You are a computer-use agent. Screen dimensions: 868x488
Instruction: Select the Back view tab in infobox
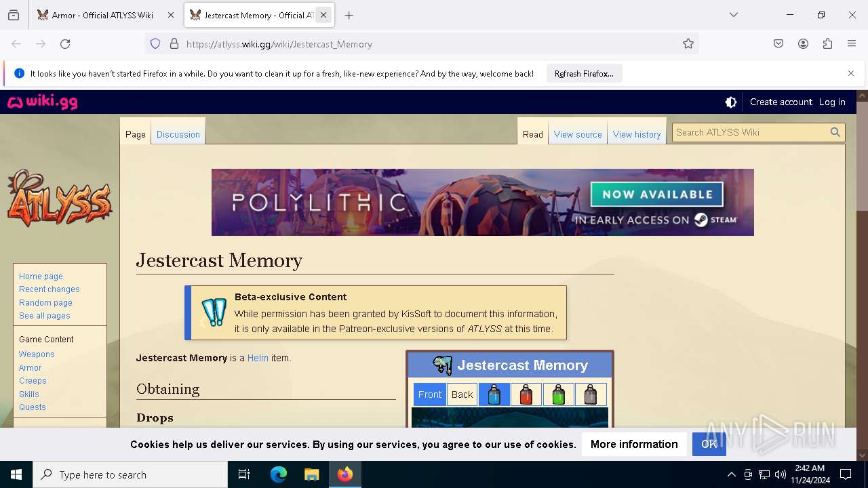point(462,394)
